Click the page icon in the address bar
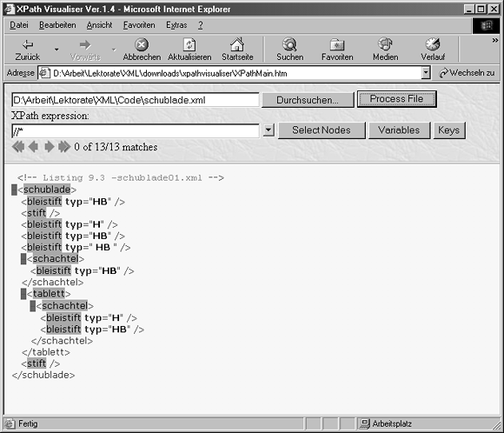Viewport: 504px width, 433px height. (x=44, y=73)
